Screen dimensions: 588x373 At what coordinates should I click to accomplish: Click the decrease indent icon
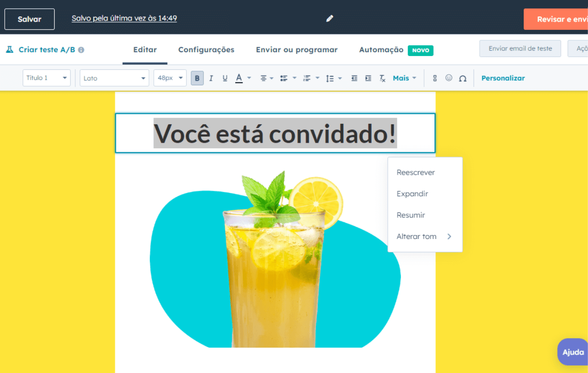[x=354, y=78]
